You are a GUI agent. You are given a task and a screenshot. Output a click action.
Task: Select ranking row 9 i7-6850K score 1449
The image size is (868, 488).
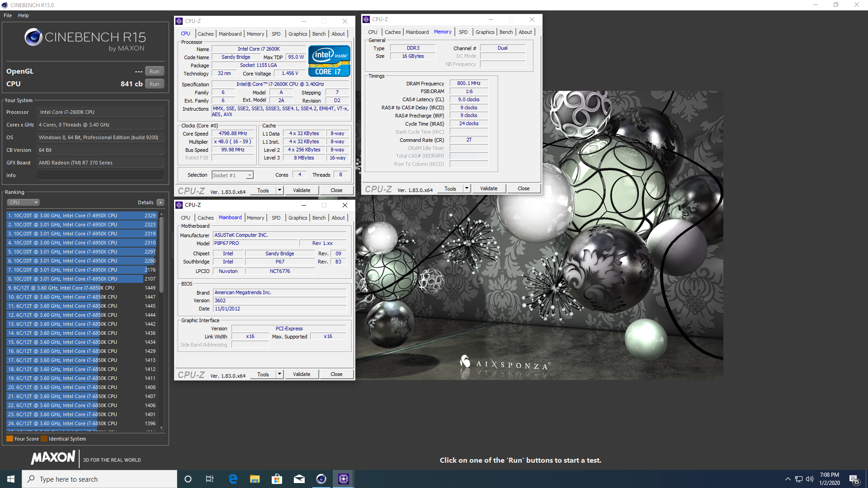(x=81, y=288)
